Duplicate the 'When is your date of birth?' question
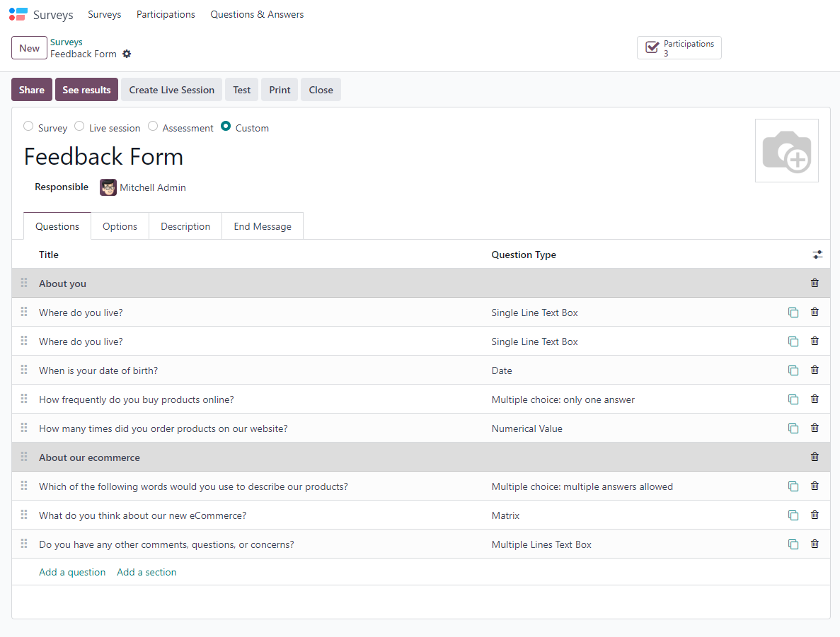Image resolution: width=840 pixels, height=637 pixels. [793, 371]
